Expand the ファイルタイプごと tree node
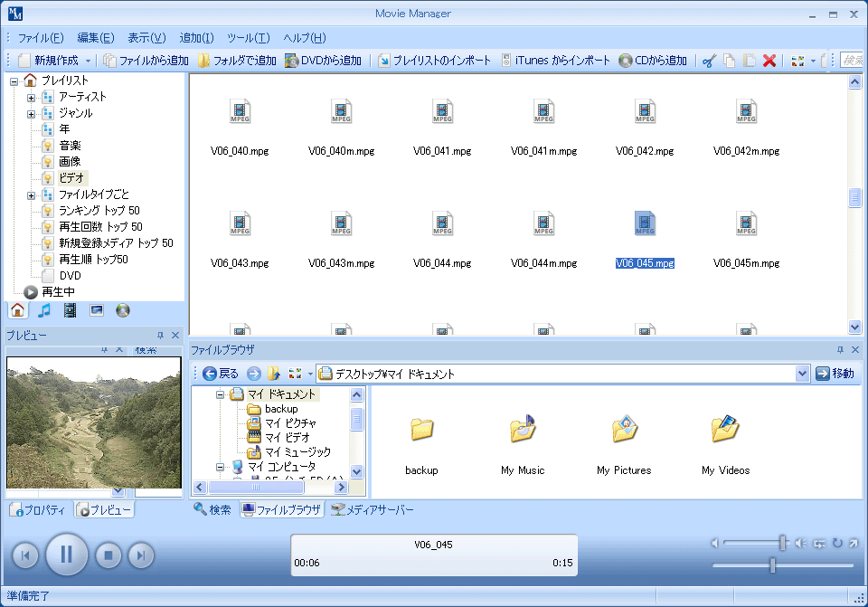868x607 pixels. click(x=31, y=195)
